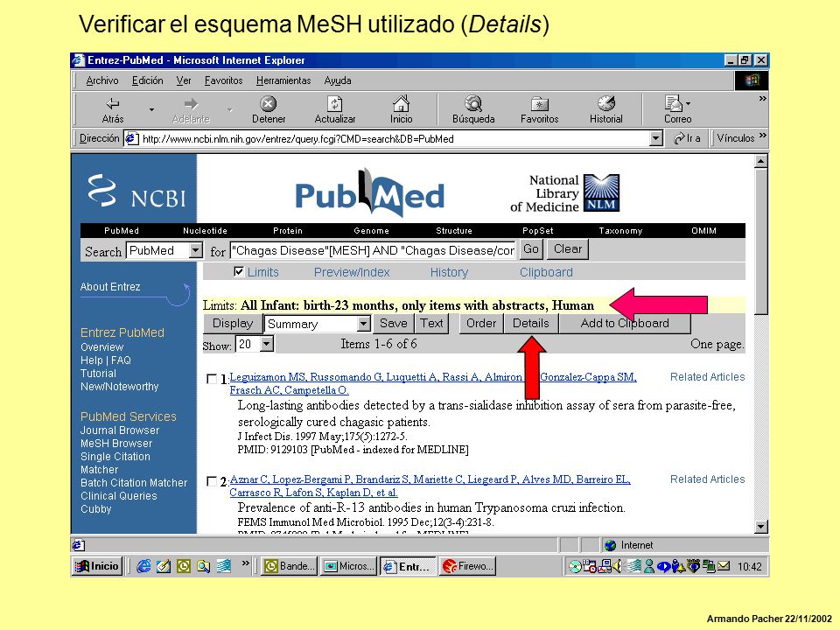
Task: Click the Clear button
Action: pos(567,249)
